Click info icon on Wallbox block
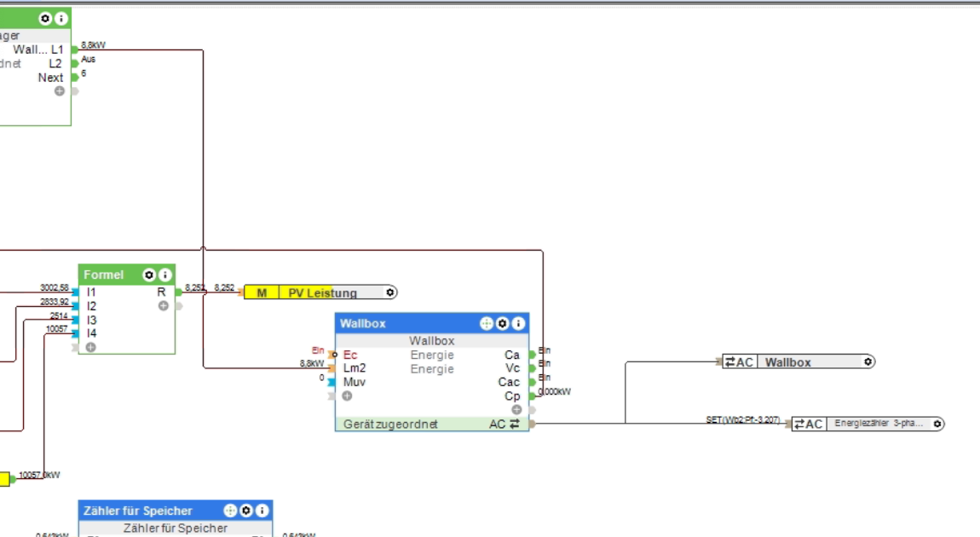 coord(518,323)
